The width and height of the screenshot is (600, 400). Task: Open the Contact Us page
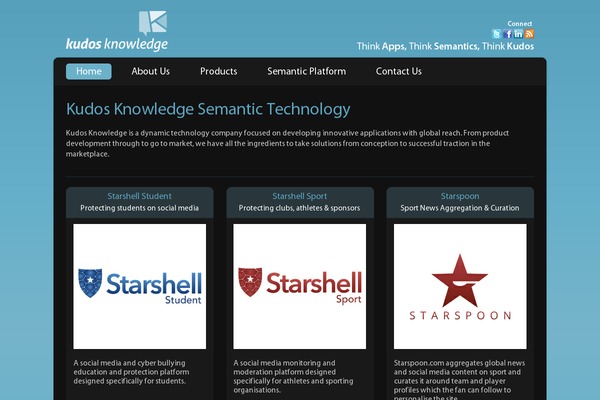[399, 72]
